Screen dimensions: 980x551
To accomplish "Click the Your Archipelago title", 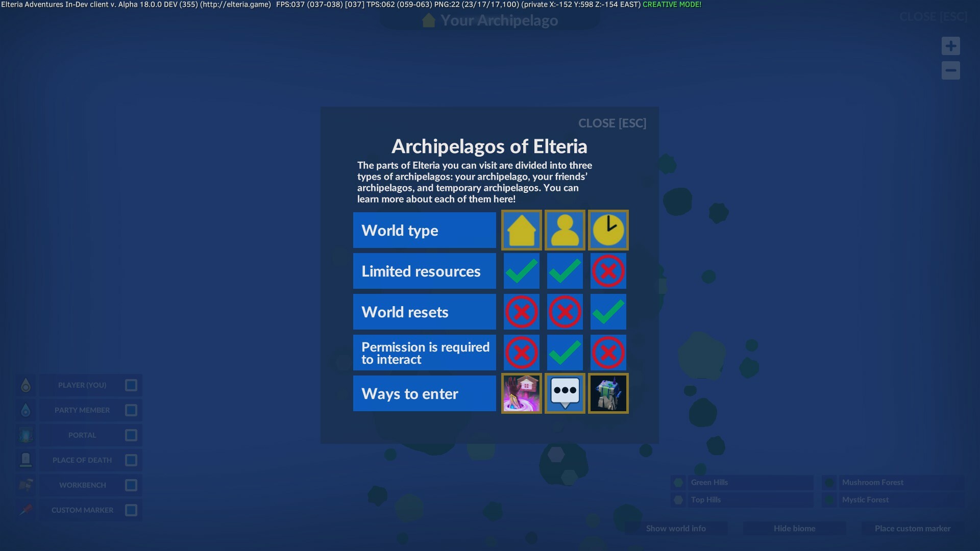I will click(x=499, y=20).
